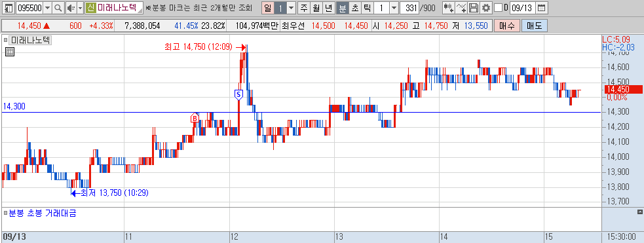Click the 매도 sell button
The image size is (644, 243).
tap(534, 26)
